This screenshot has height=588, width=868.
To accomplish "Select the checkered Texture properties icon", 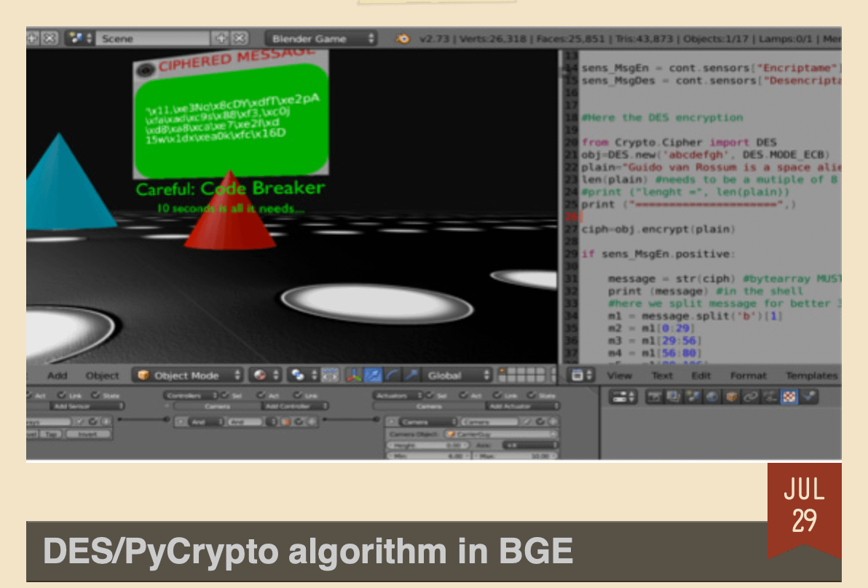I will coord(789,397).
